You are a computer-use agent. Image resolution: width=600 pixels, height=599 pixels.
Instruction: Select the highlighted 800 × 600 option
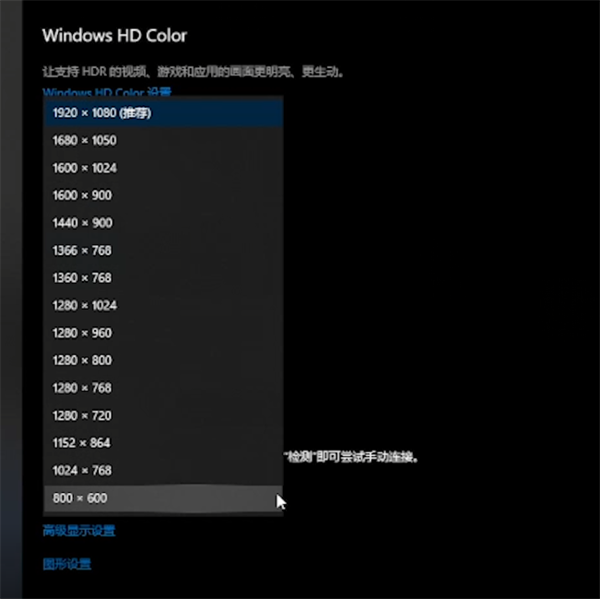pyautogui.click(x=163, y=498)
